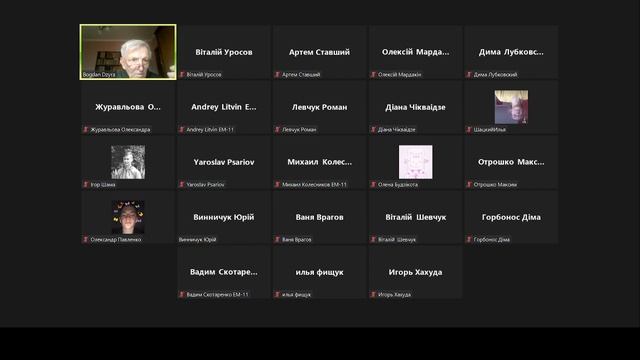Click muted mic icon beside Горбонос Діма label
This screenshot has height=360, width=640.
click(x=469, y=240)
